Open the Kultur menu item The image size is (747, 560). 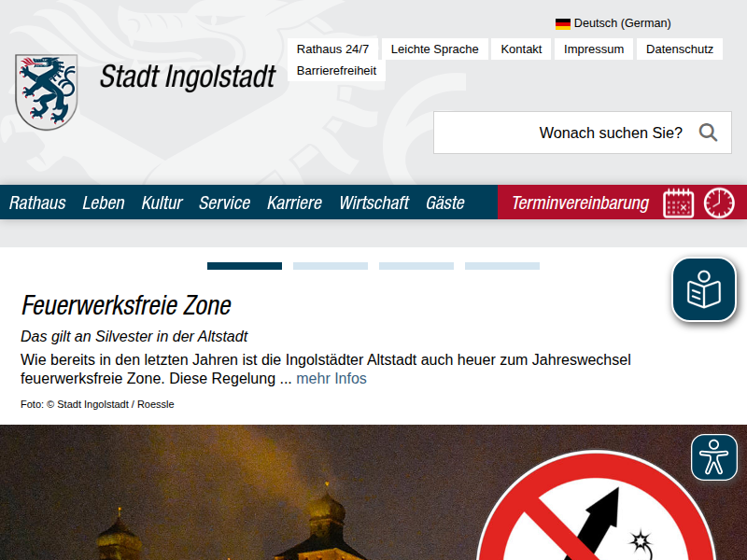click(x=162, y=203)
